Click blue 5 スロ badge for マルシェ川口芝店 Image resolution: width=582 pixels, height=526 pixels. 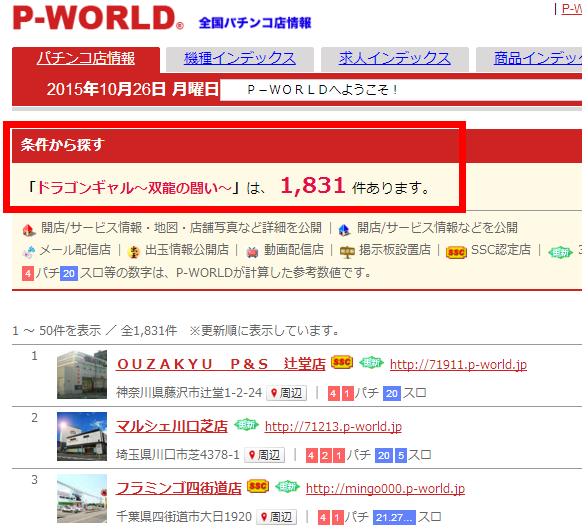pyautogui.click(x=401, y=455)
